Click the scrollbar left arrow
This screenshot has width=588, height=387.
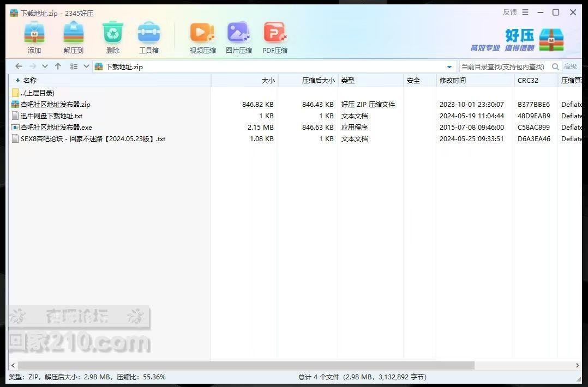(x=13, y=365)
